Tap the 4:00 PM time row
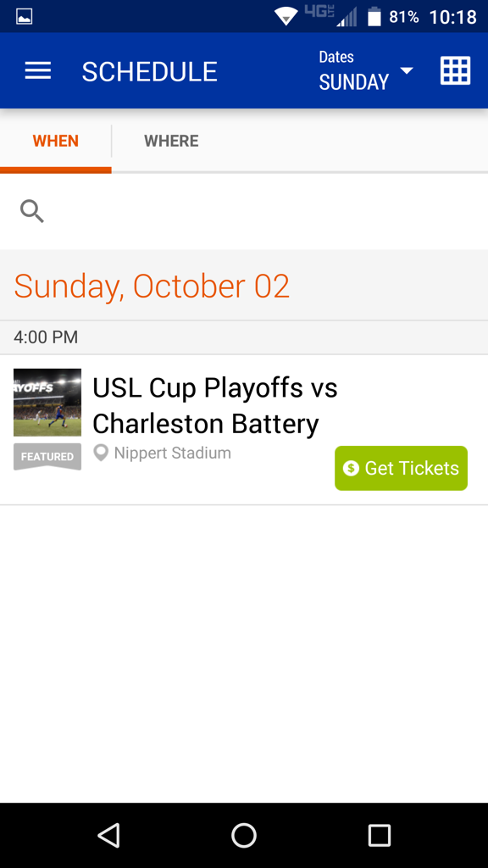Screen dimensions: 488x868 point(45,337)
